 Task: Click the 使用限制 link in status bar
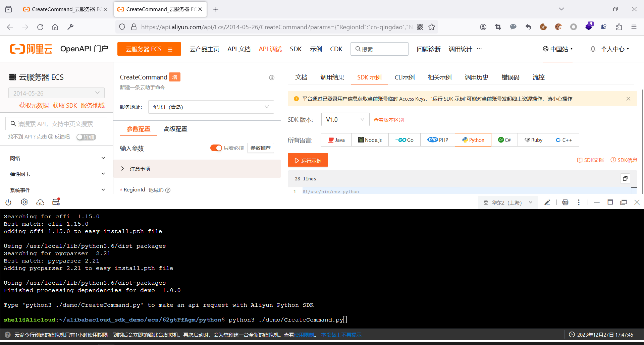click(304, 335)
